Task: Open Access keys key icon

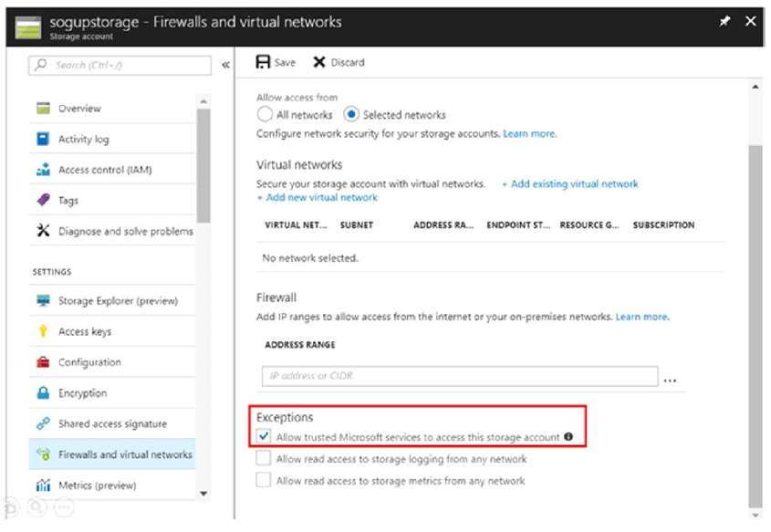Action: (43, 331)
